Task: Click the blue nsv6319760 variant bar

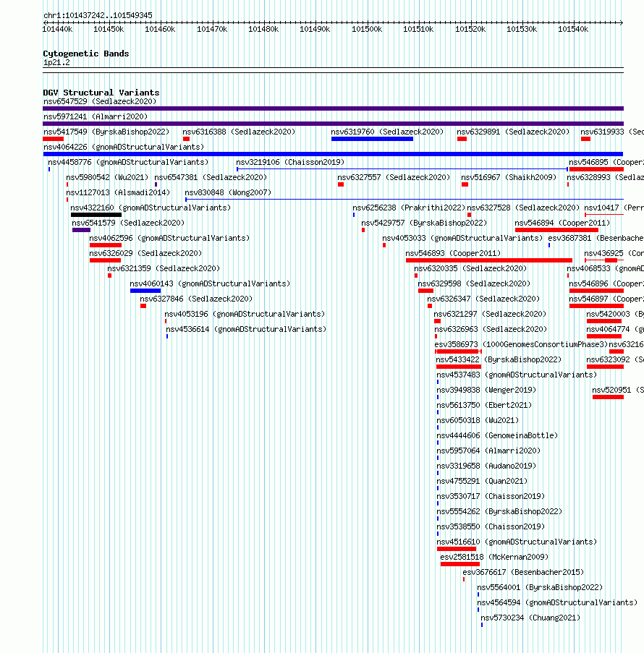Action: point(372,139)
